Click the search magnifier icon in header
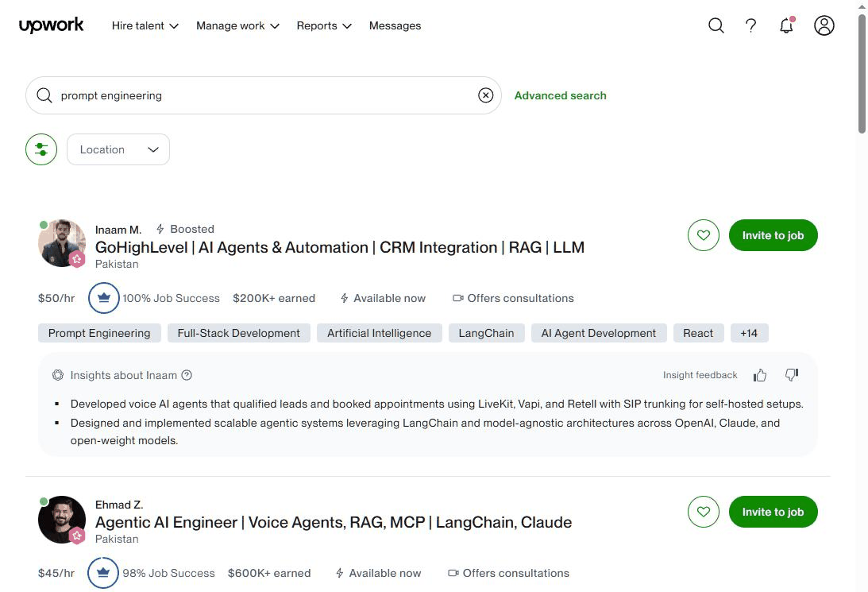Screen dimensions: 868x592 click(x=716, y=25)
